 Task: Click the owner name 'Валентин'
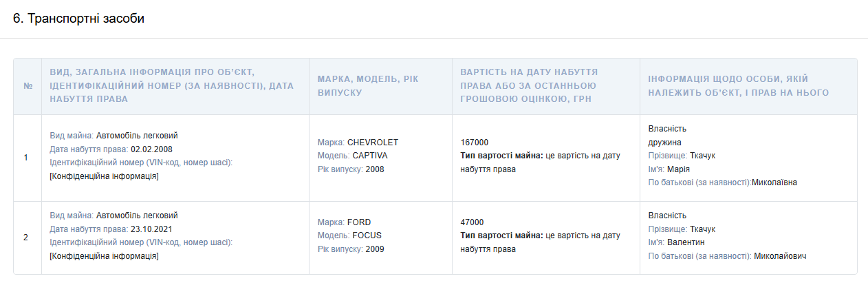(686, 242)
